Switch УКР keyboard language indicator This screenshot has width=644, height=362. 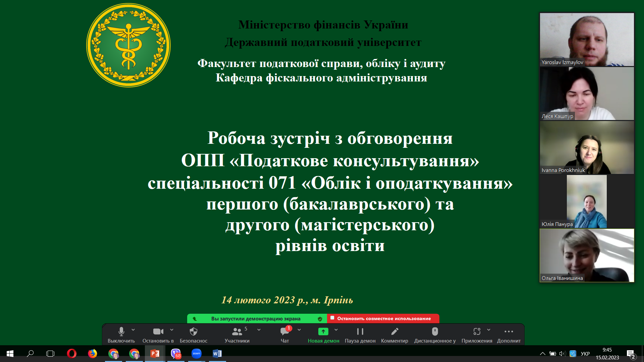click(x=585, y=354)
